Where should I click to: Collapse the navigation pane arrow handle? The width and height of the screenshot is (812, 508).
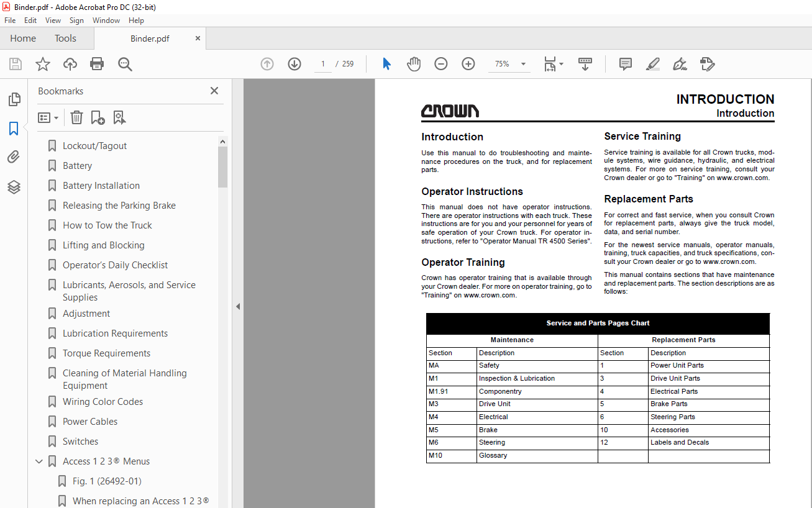point(237,306)
